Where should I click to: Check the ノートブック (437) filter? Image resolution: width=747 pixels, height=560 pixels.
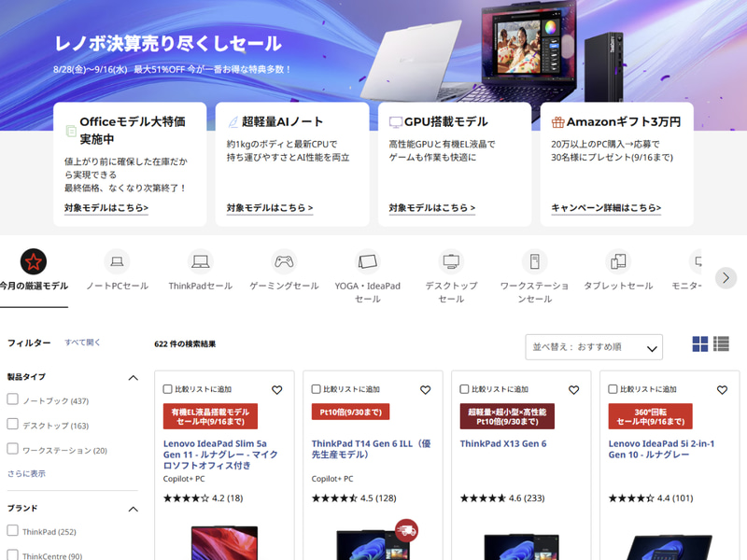coord(13,399)
